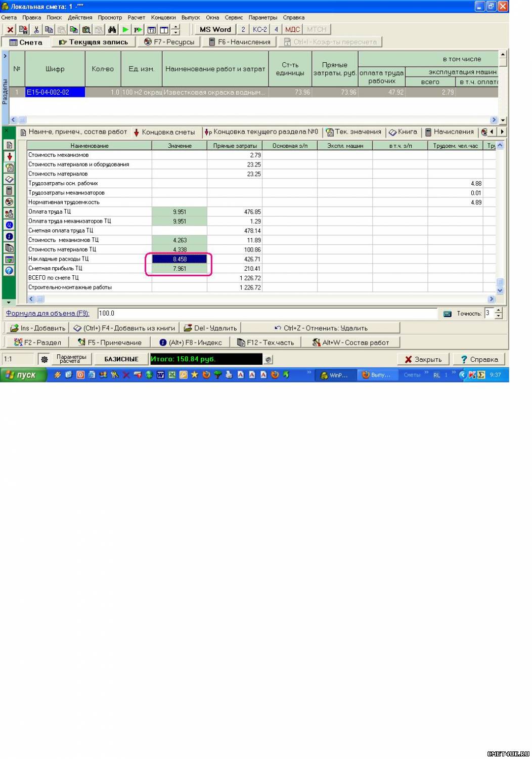This screenshot has width=532, height=759.
Task: Click the calculator icon in left sidebar
Action: pos(9,191)
